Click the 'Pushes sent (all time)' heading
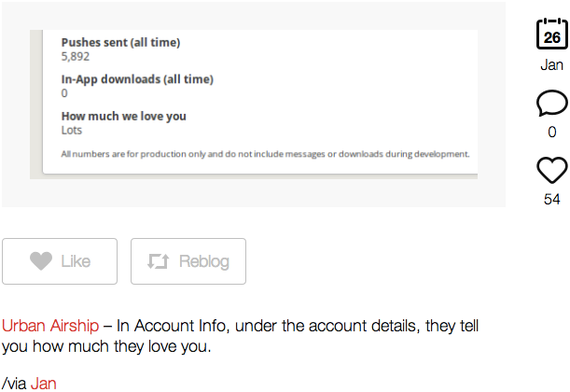570x392 pixels. pos(120,43)
